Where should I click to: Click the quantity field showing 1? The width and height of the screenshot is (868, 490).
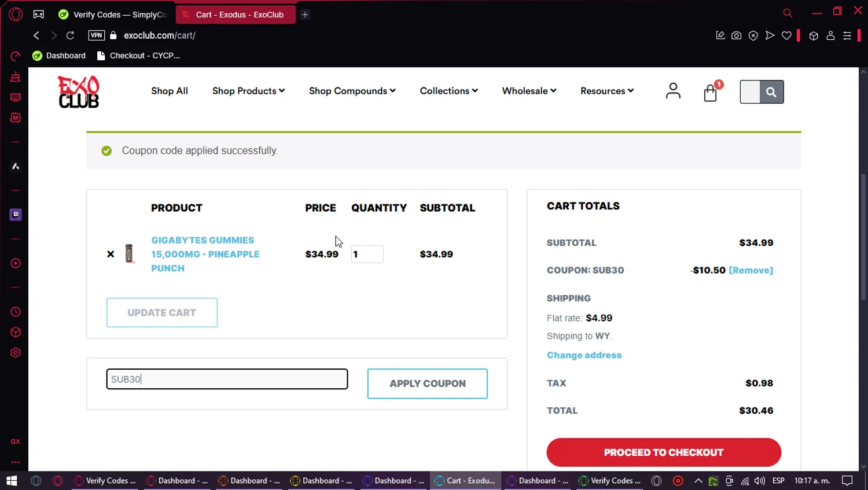(x=367, y=254)
